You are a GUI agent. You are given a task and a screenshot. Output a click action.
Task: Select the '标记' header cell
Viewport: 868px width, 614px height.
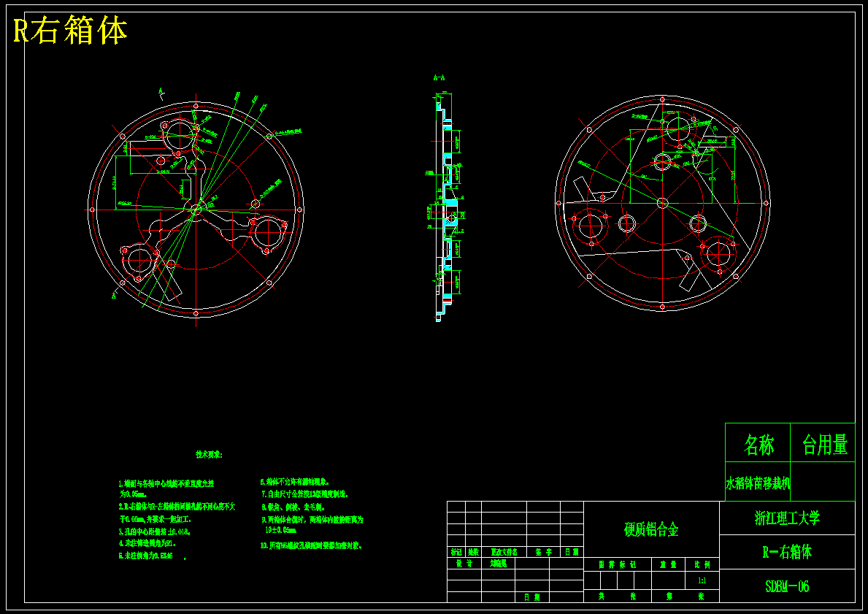pos(456,552)
